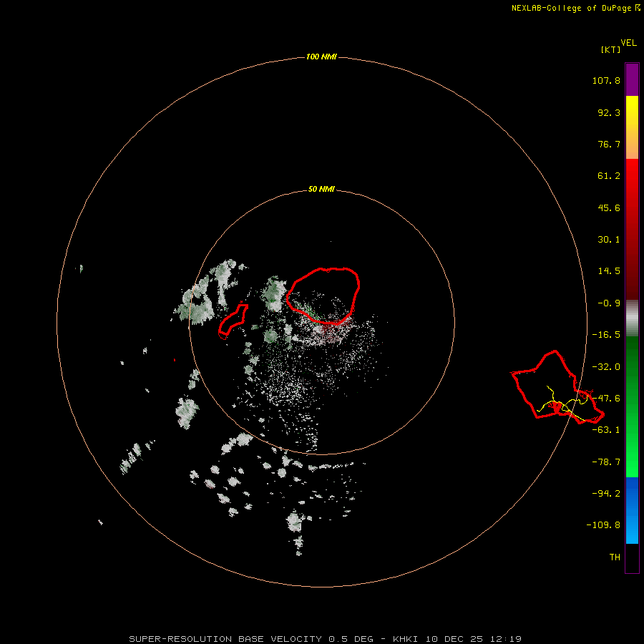Click the -109.8 velocity scale value
Screen dimensions: 644x644
coord(603,525)
